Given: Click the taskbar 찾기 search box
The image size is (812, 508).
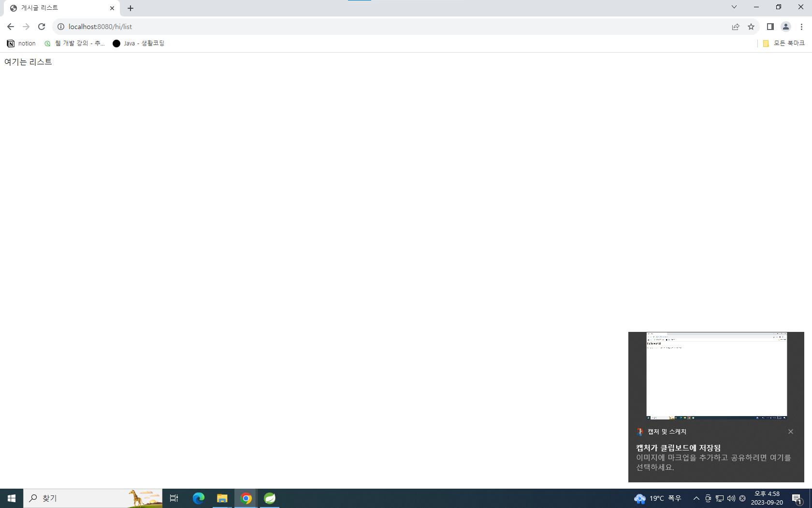Looking at the screenshot, I should [x=93, y=498].
